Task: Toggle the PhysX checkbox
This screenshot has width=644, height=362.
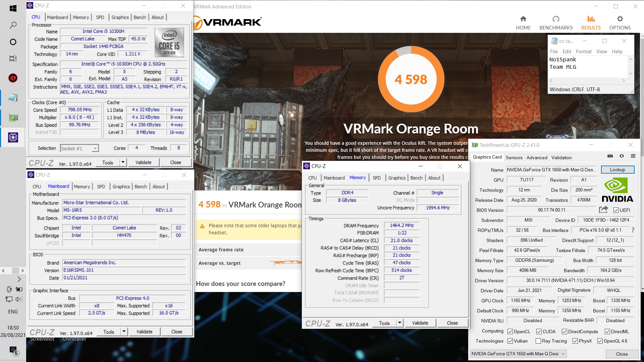Action: pos(575,341)
